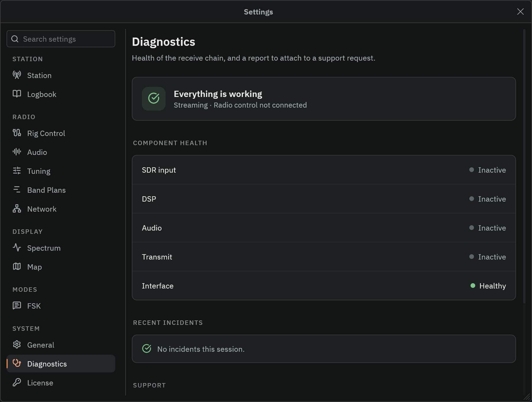Click the SDR input row label
The image size is (532, 402).
click(159, 170)
